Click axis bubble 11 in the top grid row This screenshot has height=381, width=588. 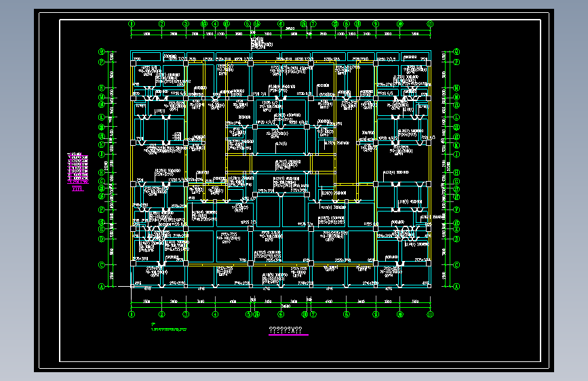430,24
